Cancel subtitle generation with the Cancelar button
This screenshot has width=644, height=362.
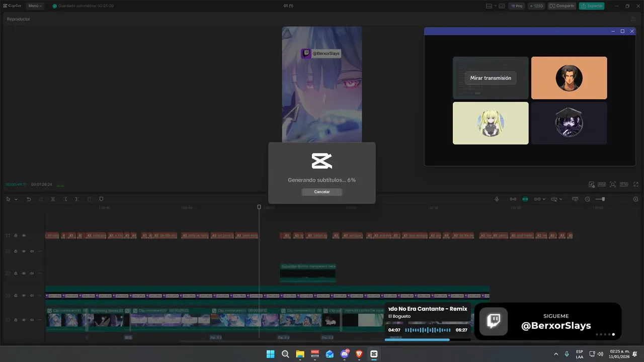pos(322,192)
